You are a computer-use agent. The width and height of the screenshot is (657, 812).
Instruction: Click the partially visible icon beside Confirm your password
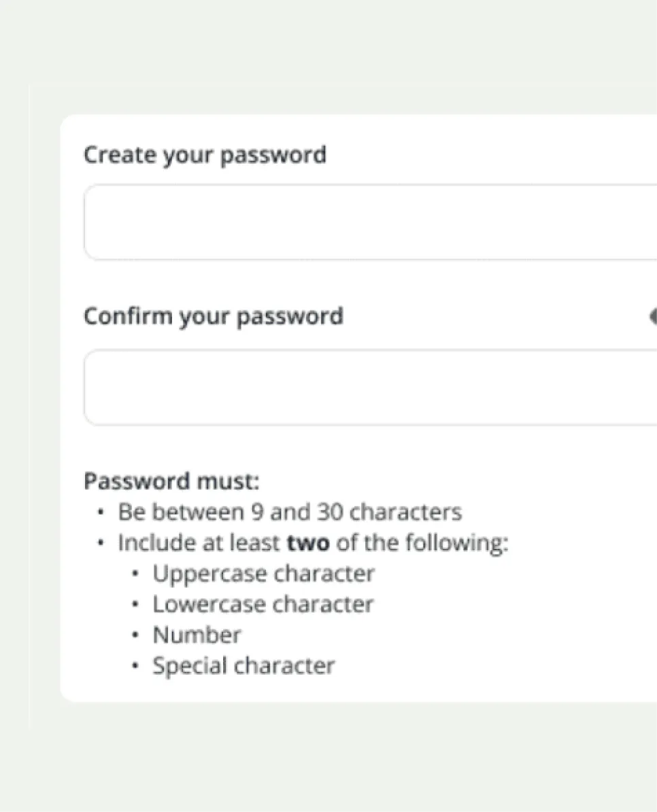click(653, 316)
